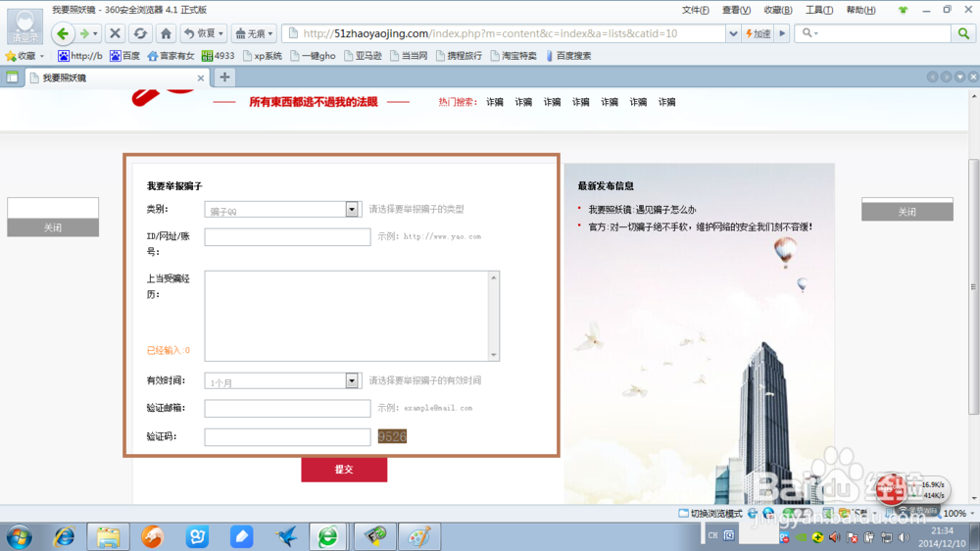Focus the 验证邮箱 input field
980x551 pixels.
coord(287,409)
